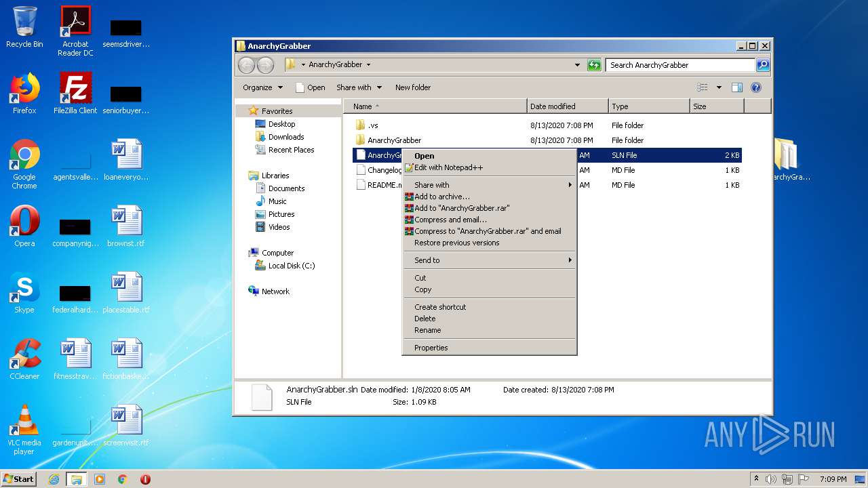This screenshot has width=868, height=488.
Task: Select Network in navigation pane
Action: [269, 291]
